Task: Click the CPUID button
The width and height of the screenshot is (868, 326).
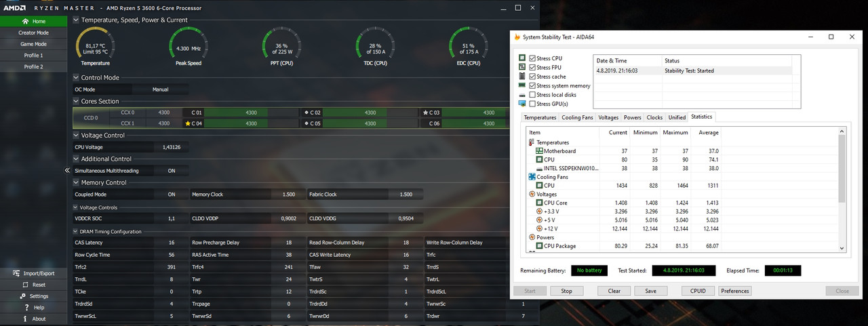Action: coord(698,291)
